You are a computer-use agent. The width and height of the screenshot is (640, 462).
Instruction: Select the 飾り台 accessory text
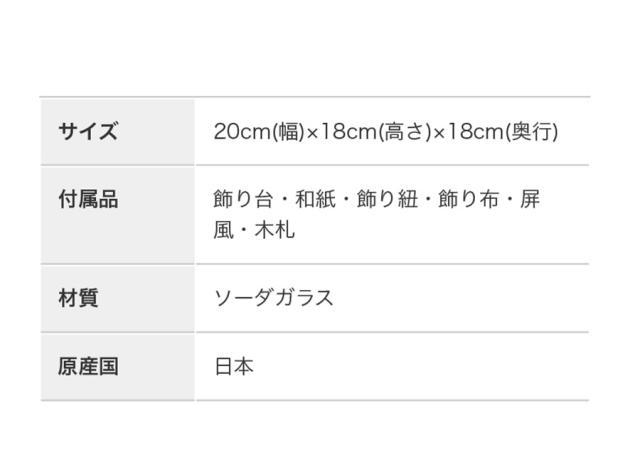click(243, 199)
